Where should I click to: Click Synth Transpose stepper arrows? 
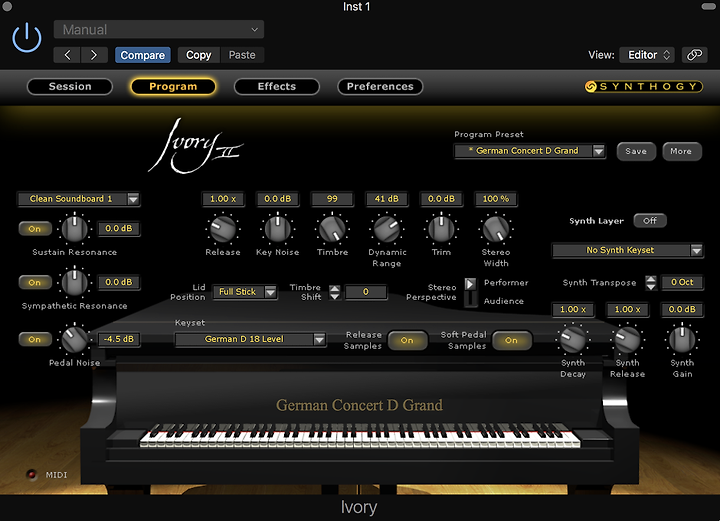[x=651, y=283]
